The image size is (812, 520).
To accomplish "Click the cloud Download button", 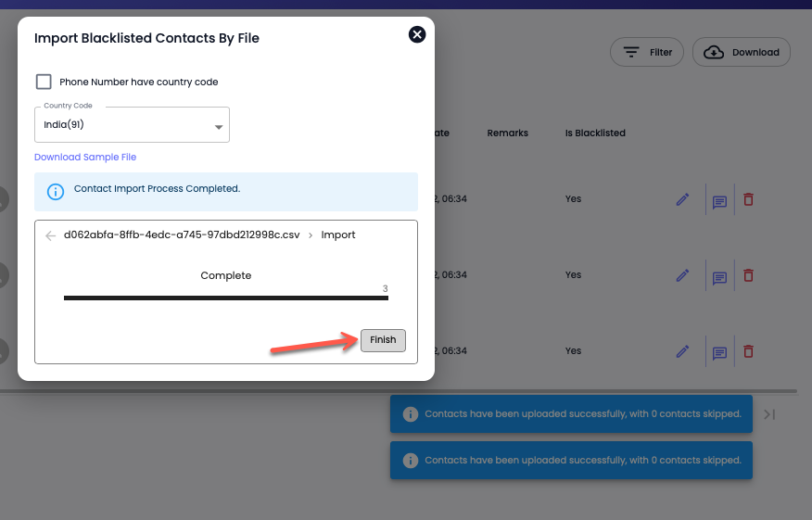I will 741,52.
